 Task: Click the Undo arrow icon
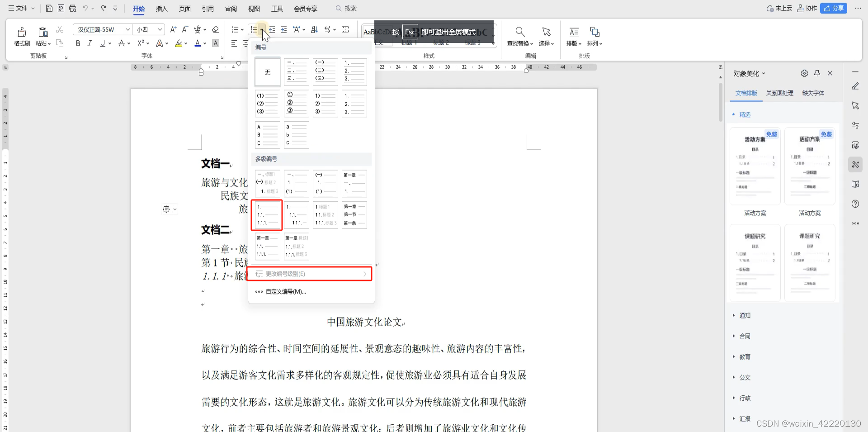tap(85, 8)
